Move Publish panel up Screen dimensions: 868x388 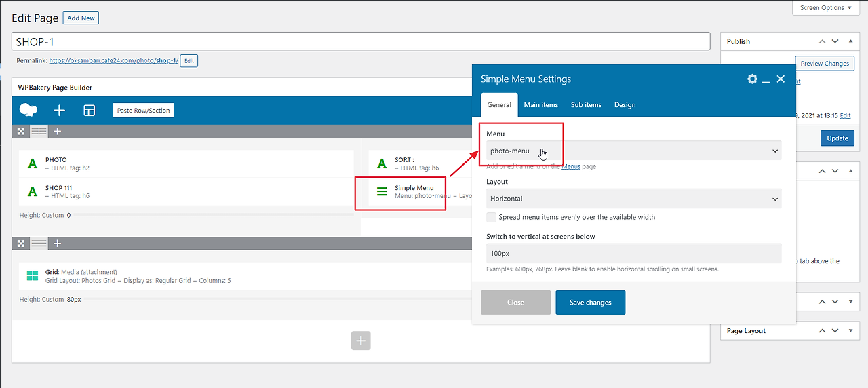pos(821,41)
